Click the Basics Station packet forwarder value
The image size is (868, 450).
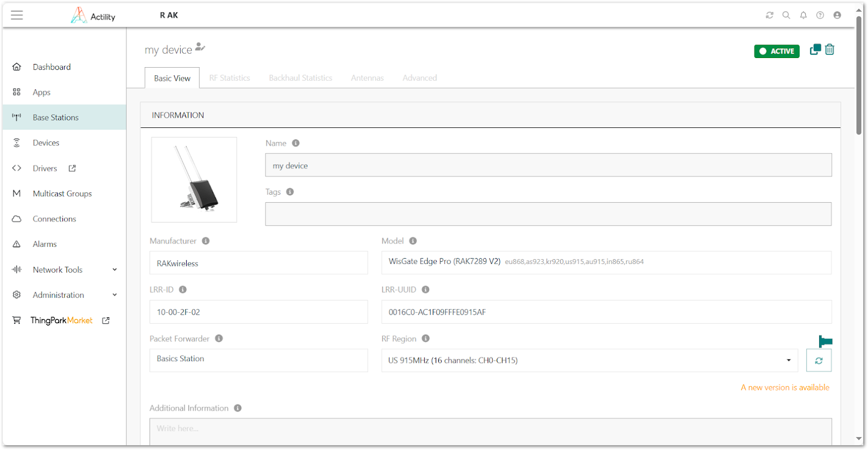(x=180, y=358)
